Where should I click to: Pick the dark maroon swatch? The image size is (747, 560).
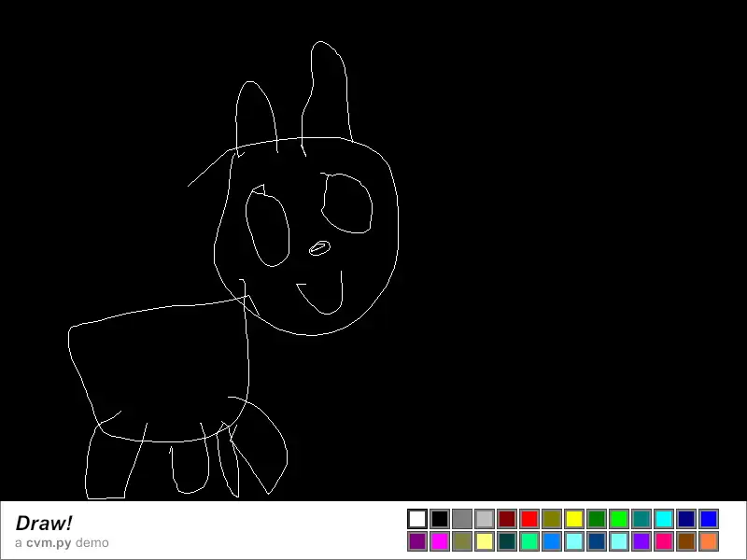click(x=507, y=519)
